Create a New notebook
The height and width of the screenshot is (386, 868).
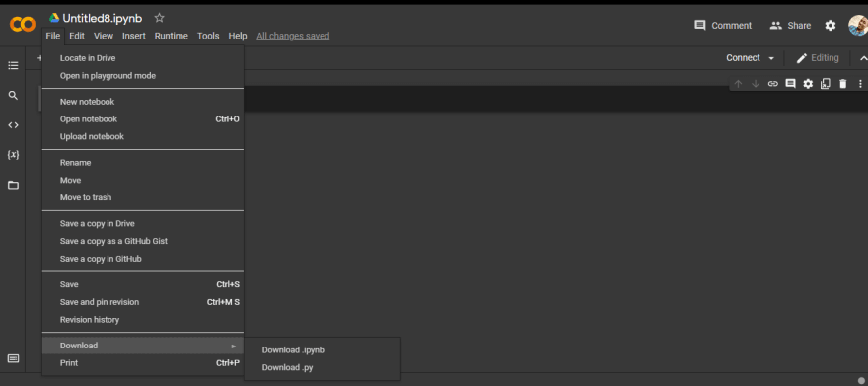[143, 102]
